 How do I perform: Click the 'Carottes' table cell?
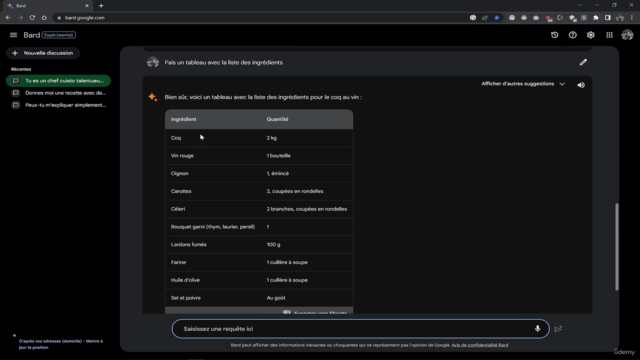[181, 191]
